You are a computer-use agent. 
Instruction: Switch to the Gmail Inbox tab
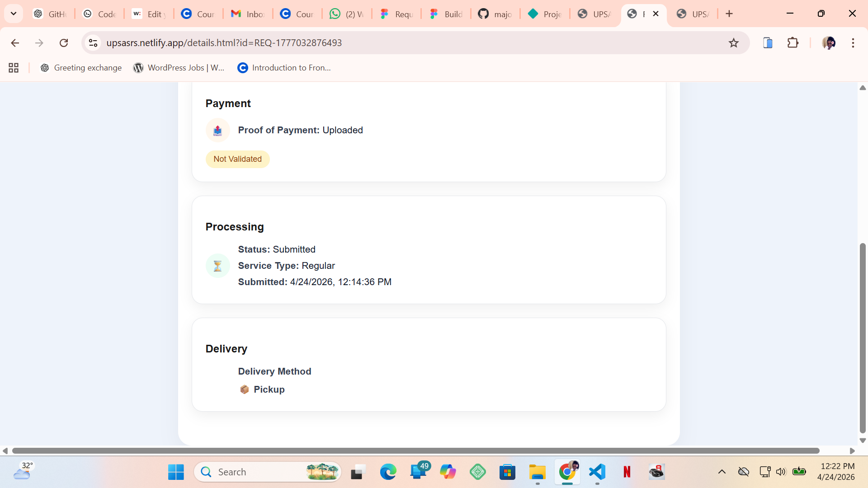[248, 14]
